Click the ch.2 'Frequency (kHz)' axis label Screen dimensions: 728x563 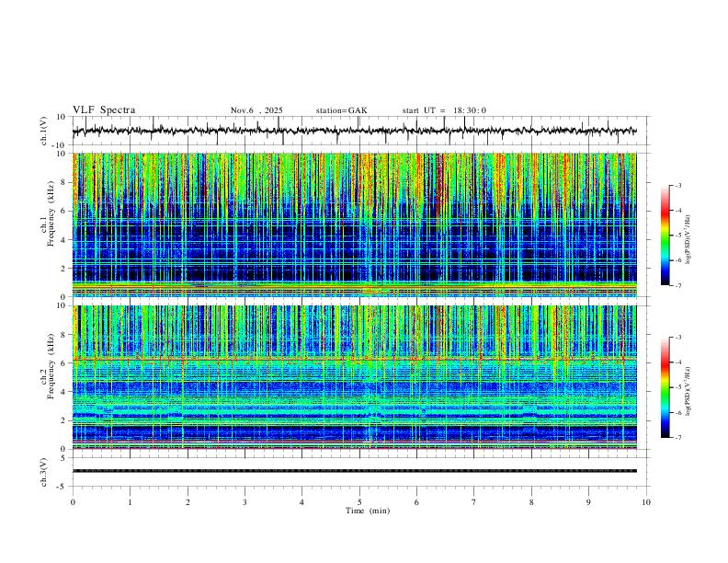pyautogui.click(x=51, y=365)
